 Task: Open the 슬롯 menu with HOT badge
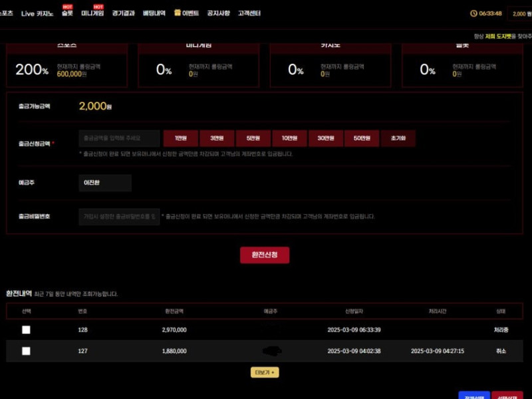pyautogui.click(x=67, y=13)
